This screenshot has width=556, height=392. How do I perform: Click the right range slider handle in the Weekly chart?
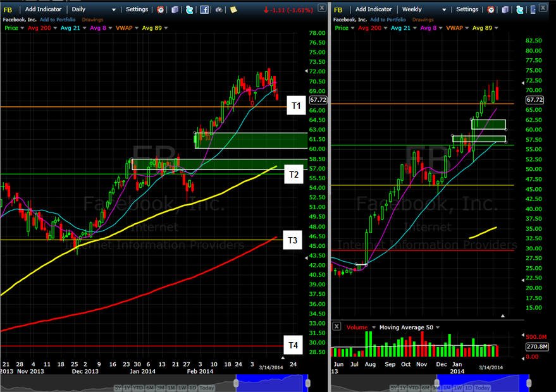[x=529, y=383]
